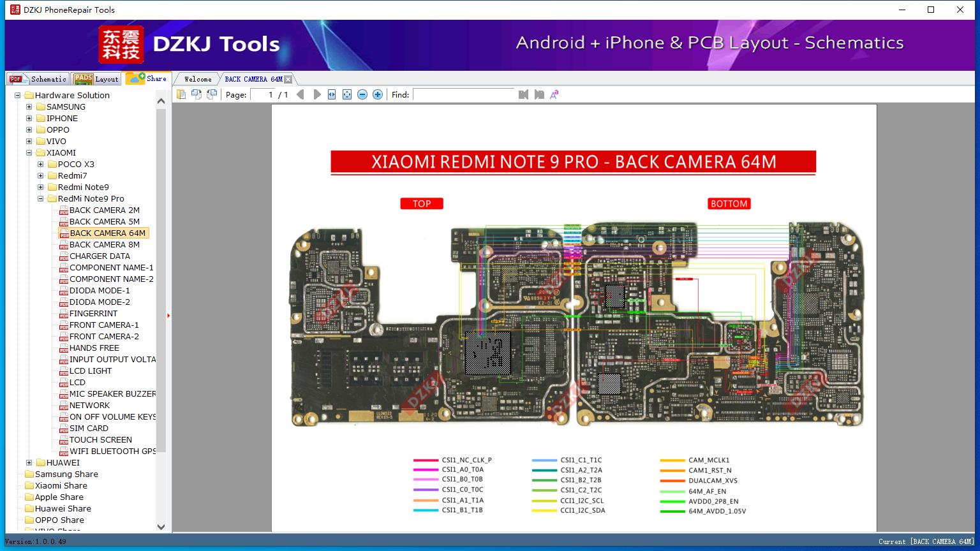Switch to the Share tab

click(147, 78)
